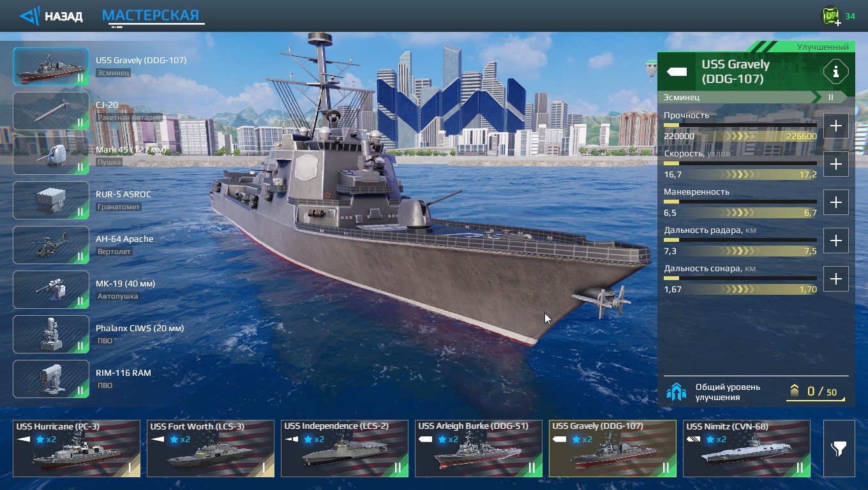The width and height of the screenshot is (868, 490).
Task: Click the green currency icon with plus
Action: tap(832, 17)
